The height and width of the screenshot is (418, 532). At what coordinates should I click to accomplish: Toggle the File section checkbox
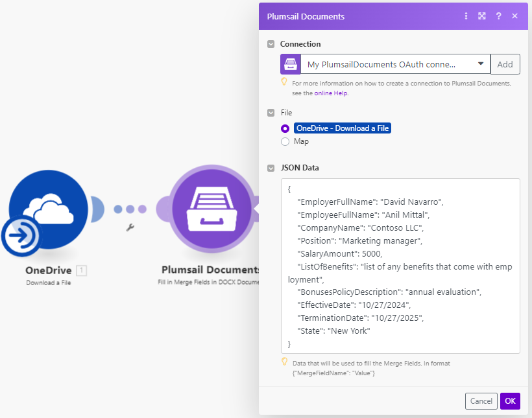[271, 113]
